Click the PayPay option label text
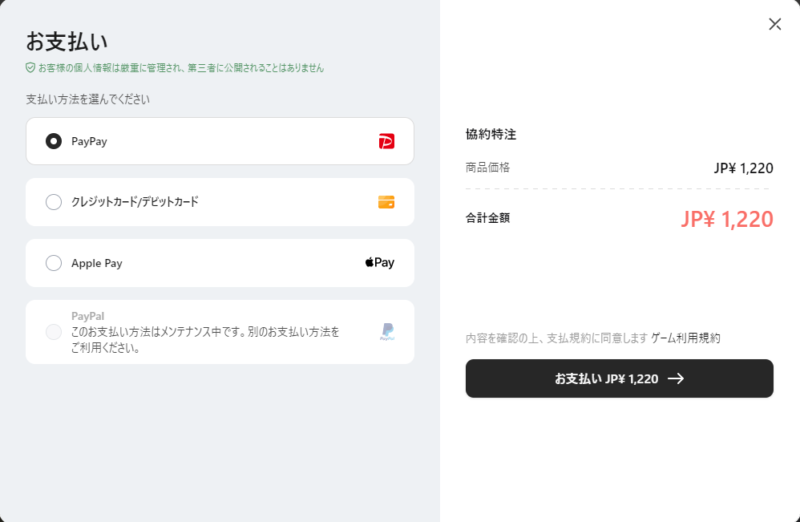 pyautogui.click(x=89, y=142)
